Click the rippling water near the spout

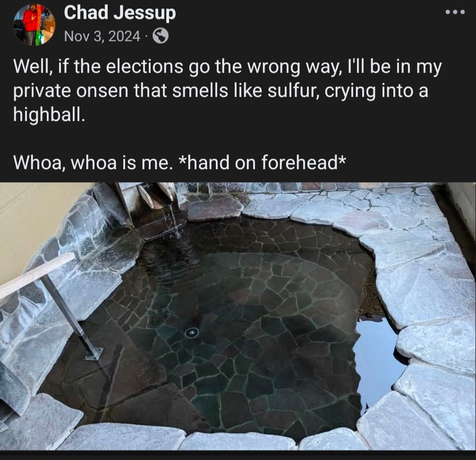(170, 255)
